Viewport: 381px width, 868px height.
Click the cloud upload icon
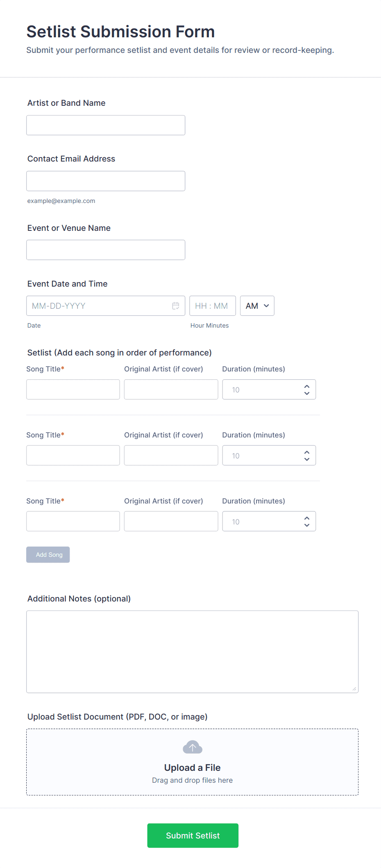pyautogui.click(x=192, y=747)
